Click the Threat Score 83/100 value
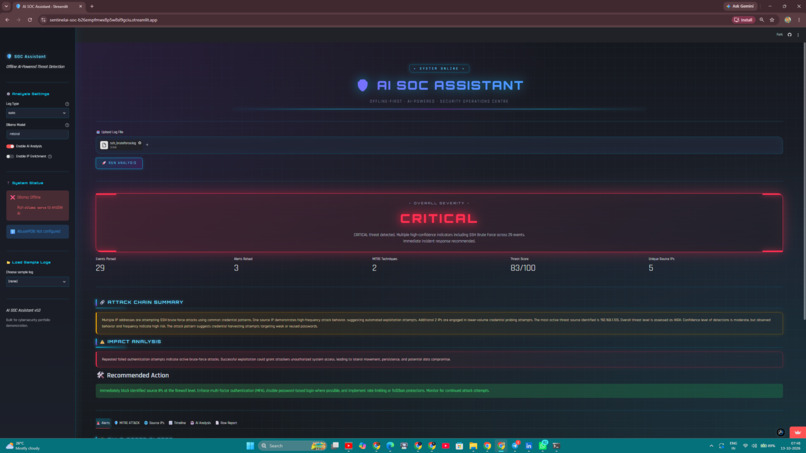806x453 pixels. tap(523, 268)
